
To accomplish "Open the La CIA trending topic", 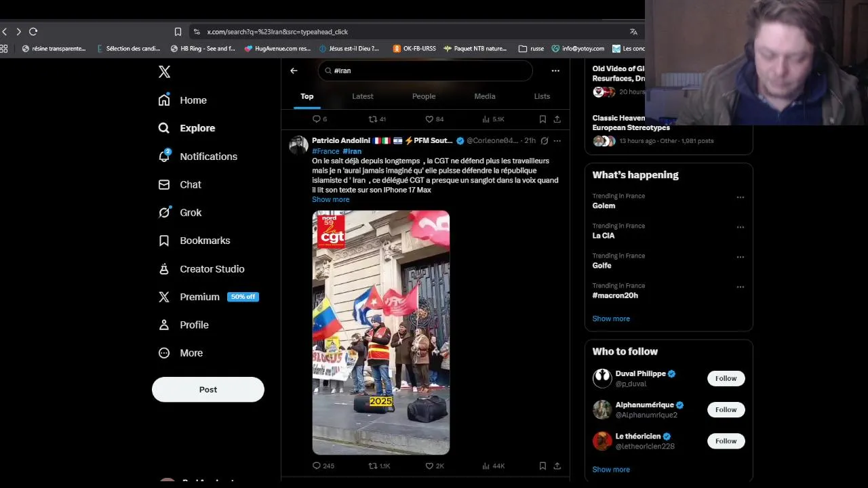I will pyautogui.click(x=604, y=236).
